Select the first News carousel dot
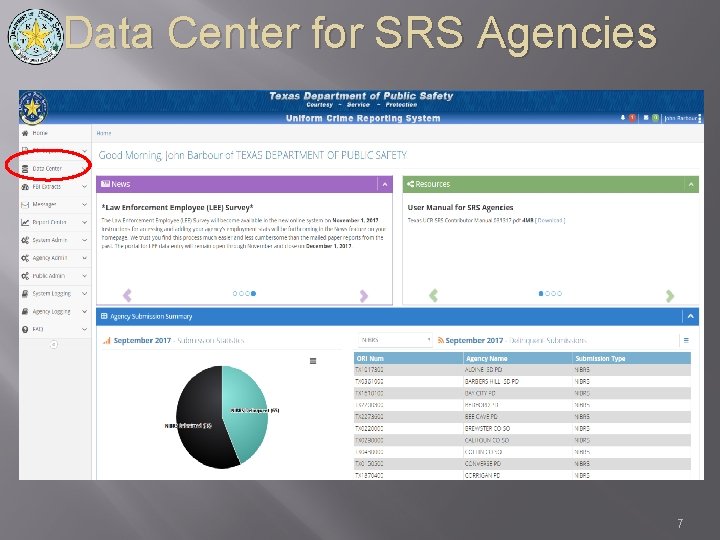The image size is (720, 540). pyautogui.click(x=235, y=293)
